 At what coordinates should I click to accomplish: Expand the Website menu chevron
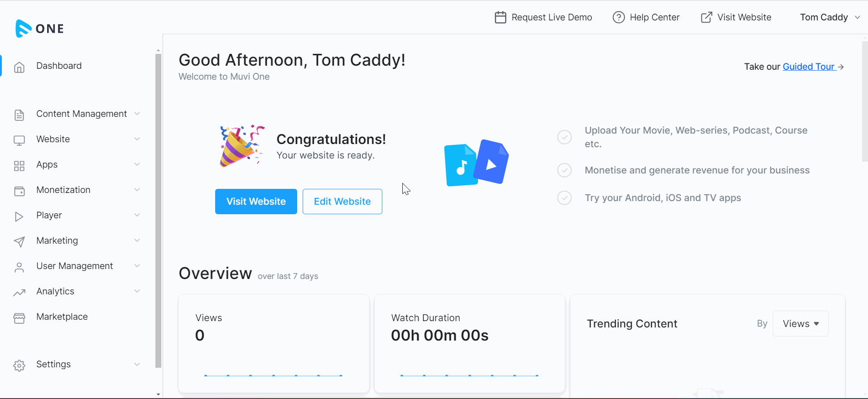coord(137,139)
